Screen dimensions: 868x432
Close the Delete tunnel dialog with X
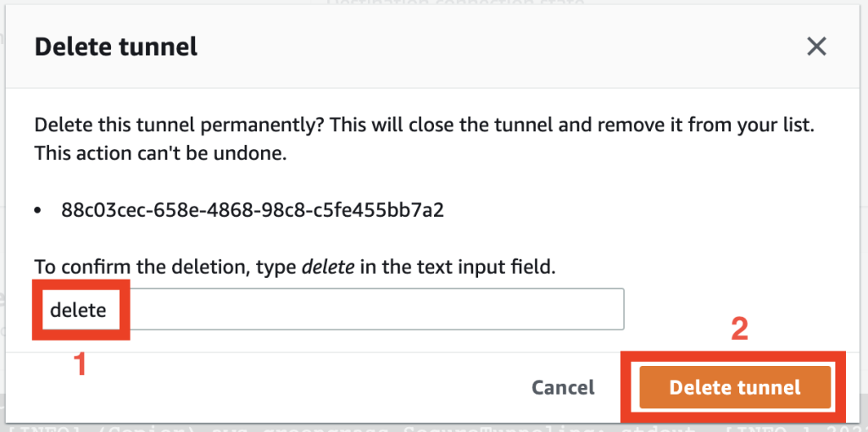click(816, 47)
